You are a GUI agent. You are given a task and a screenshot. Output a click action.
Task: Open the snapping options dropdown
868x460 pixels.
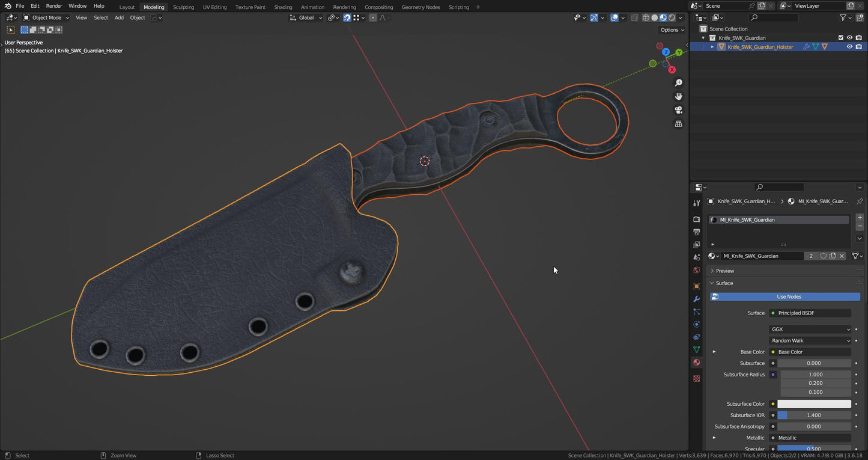(x=362, y=17)
